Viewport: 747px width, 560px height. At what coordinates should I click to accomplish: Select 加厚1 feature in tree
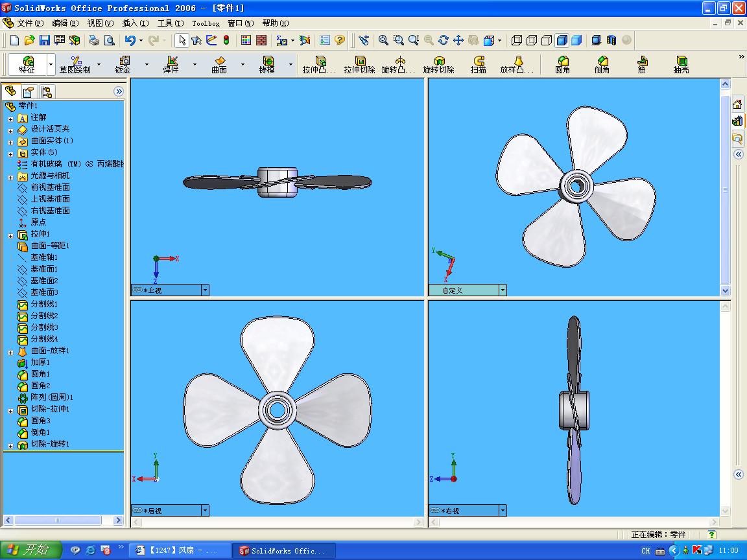[34, 362]
